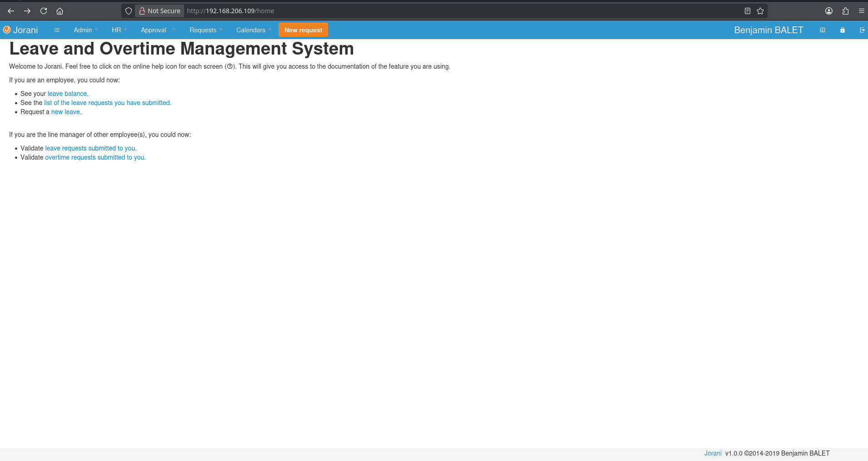Click the logout icon in navbar

[862, 30]
